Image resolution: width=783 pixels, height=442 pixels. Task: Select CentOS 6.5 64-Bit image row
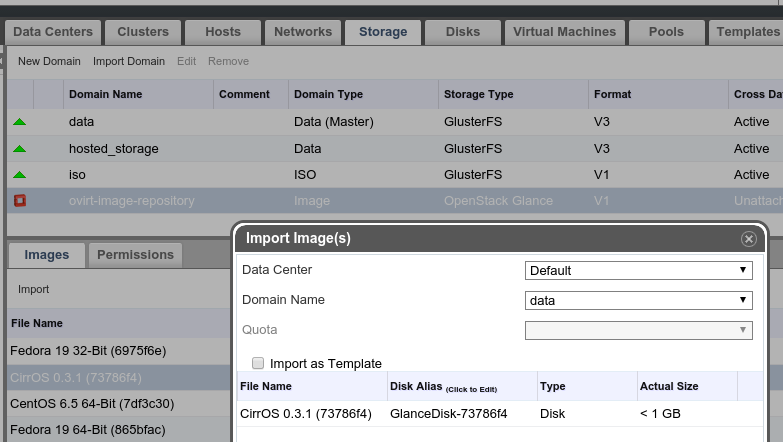(x=92, y=404)
